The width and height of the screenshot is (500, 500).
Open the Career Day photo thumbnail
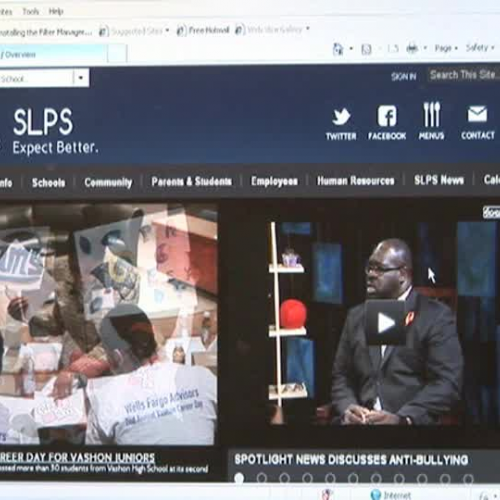[108, 324]
